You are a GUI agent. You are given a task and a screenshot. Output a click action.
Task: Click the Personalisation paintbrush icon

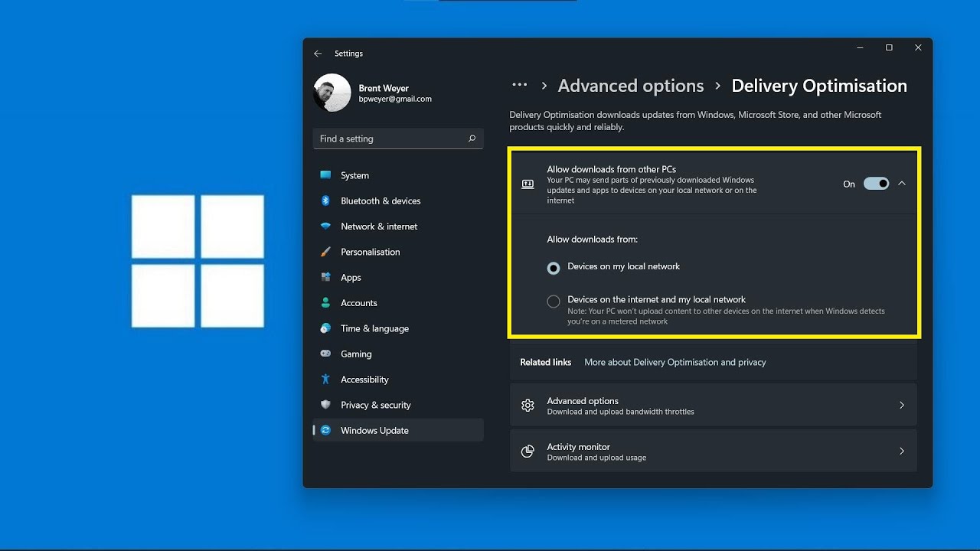[x=325, y=252]
